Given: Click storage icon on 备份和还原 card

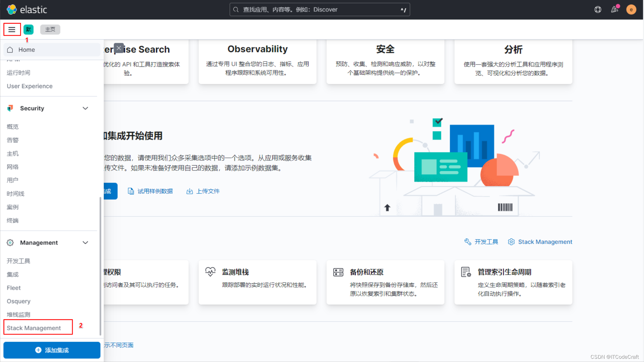Looking at the screenshot, I should point(338,272).
